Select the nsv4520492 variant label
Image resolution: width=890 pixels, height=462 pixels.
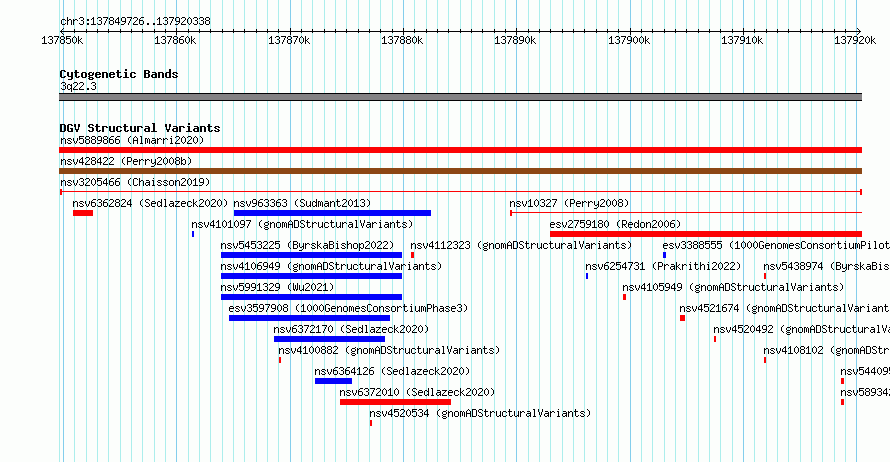point(801,329)
